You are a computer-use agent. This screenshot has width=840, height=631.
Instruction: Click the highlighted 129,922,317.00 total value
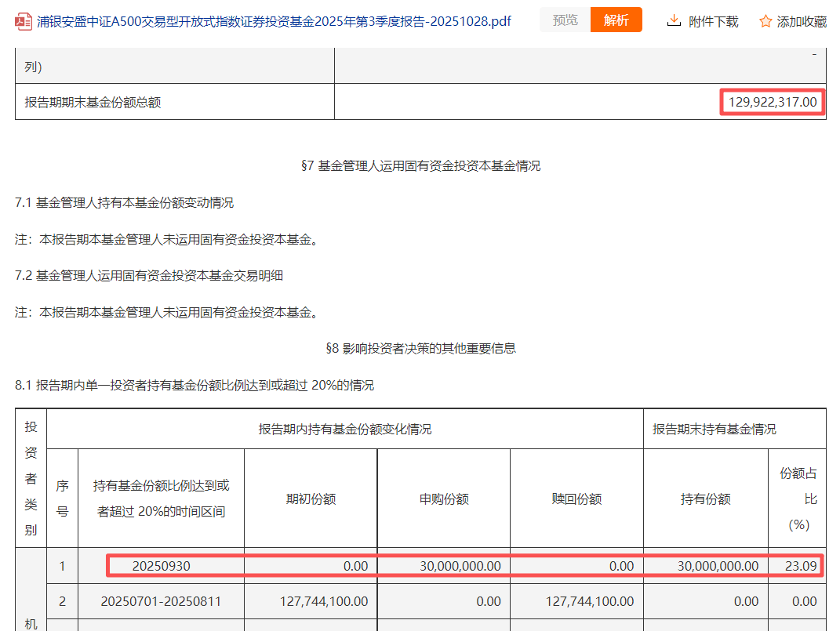[x=772, y=102]
